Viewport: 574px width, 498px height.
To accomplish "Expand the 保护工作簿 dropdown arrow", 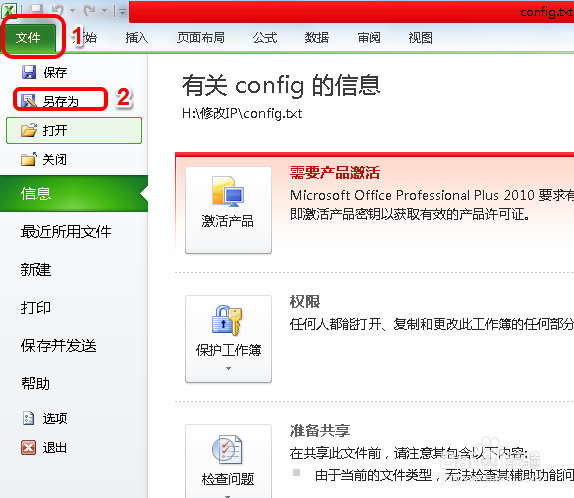I will click(x=228, y=368).
